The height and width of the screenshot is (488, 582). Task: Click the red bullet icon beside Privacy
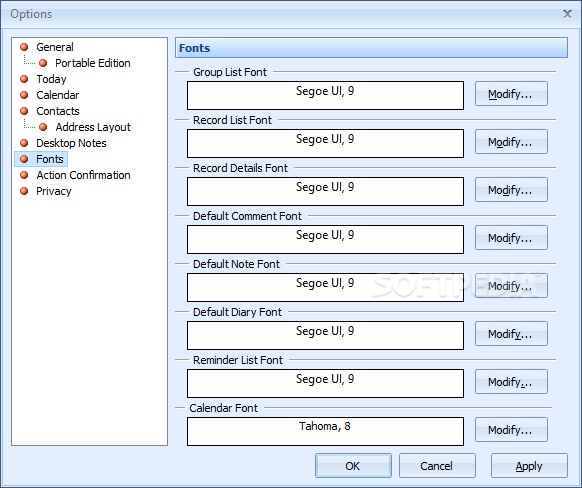coord(24,191)
